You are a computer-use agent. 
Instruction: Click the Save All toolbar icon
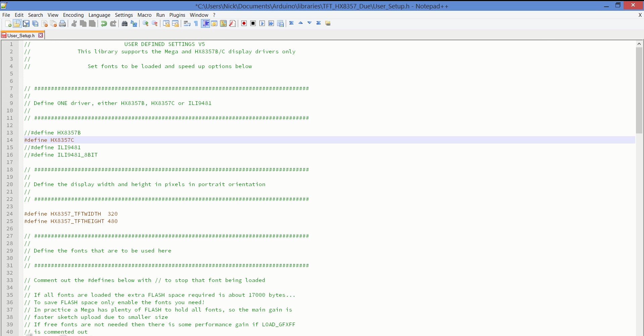[35, 23]
